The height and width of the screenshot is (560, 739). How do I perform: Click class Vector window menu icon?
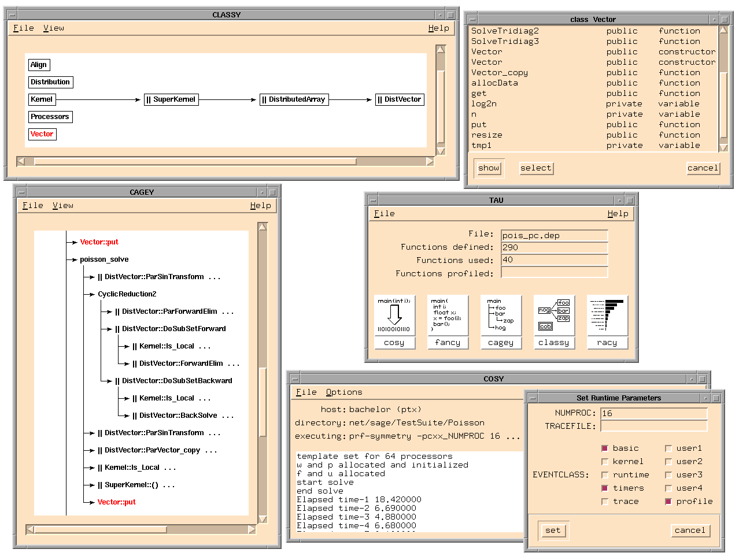pyautogui.click(x=473, y=20)
